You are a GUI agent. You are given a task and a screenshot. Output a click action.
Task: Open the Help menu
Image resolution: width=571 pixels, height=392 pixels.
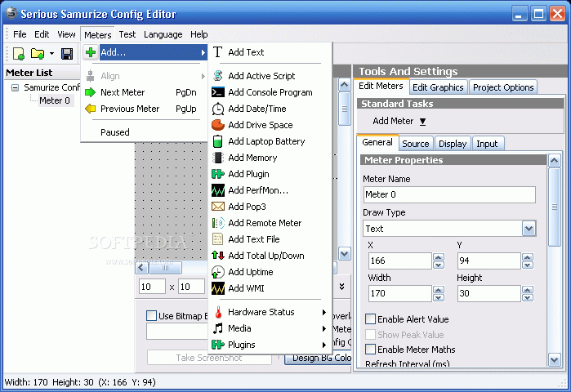tap(199, 34)
